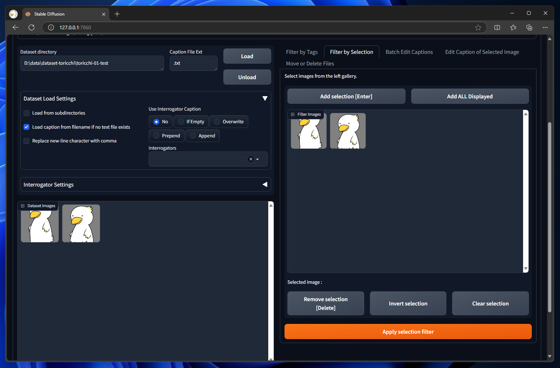Screen dimensions: 560x368
Task: Clear the Interrogators selection
Action: 250,159
